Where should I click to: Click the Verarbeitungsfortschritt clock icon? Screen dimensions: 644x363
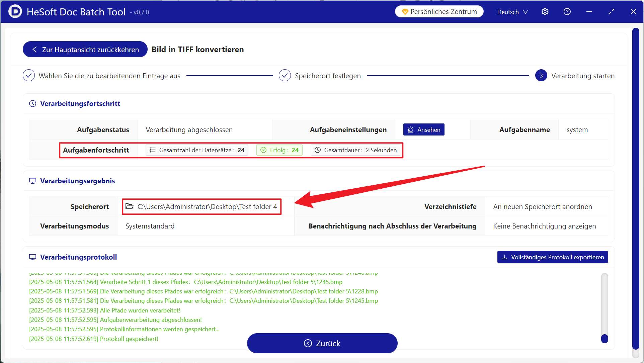(x=32, y=104)
